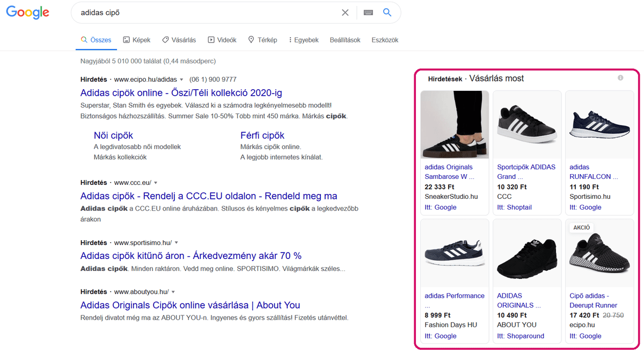This screenshot has height=353, width=644.
Task: Click the 17 420 Ft sale price
Action: coord(584,315)
